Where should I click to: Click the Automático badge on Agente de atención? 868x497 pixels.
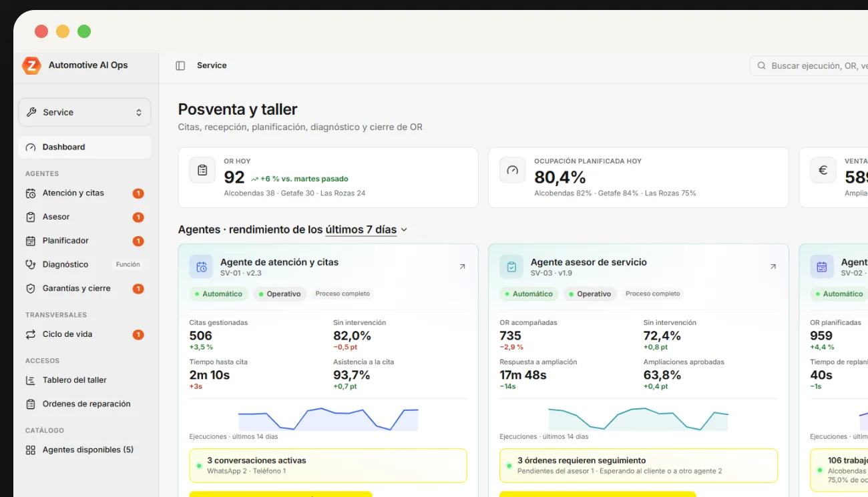219,294
